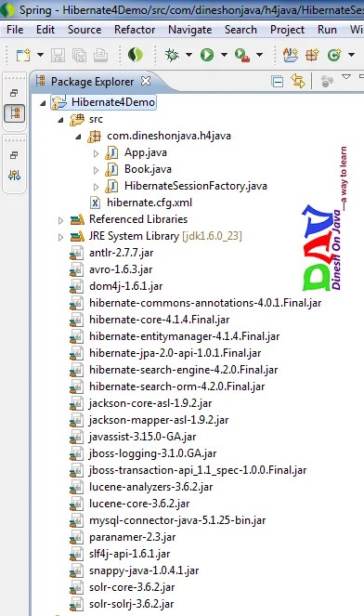The width and height of the screenshot is (364, 616).
Task: Open the External Tools dropdown arrow
Action: [259, 55]
